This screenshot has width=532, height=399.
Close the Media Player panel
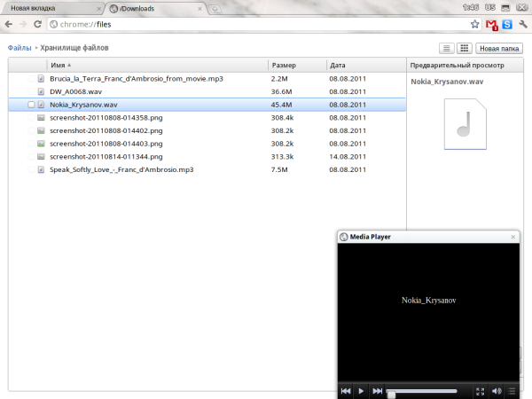tap(513, 237)
